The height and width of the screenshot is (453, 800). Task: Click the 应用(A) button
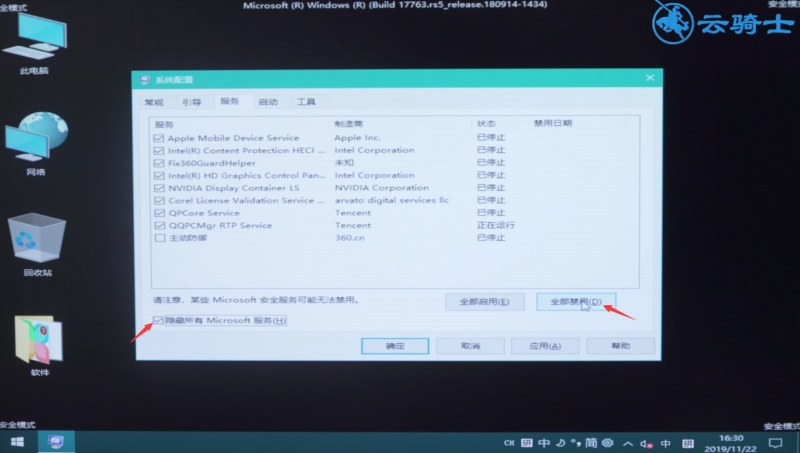pyautogui.click(x=545, y=346)
